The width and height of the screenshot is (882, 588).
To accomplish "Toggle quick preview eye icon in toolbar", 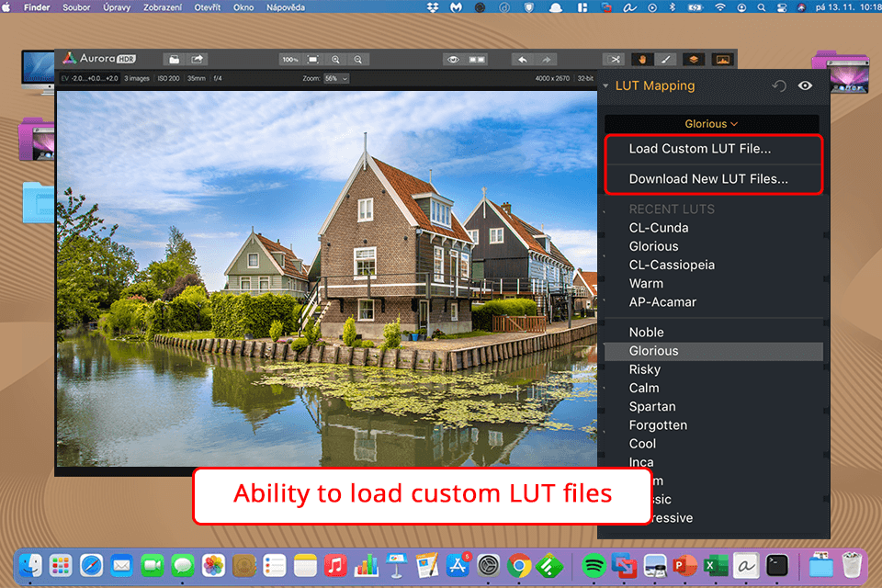I will pos(453,59).
